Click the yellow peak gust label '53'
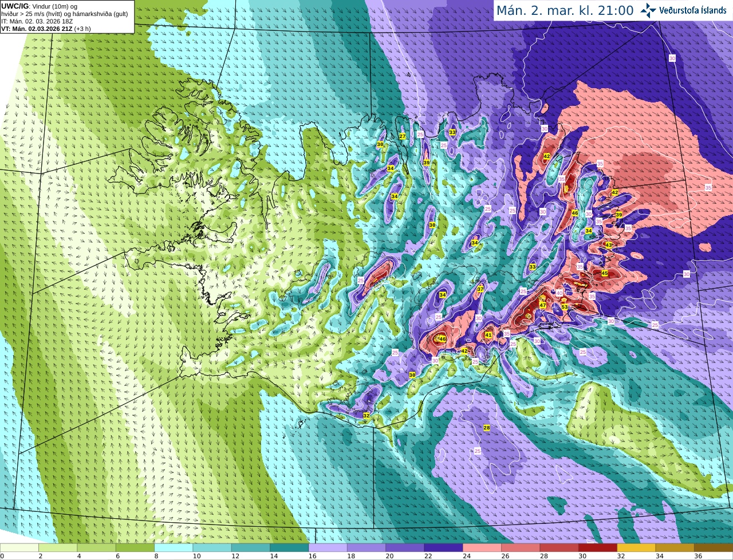Viewport: 733px width, 560px height. 565,307
